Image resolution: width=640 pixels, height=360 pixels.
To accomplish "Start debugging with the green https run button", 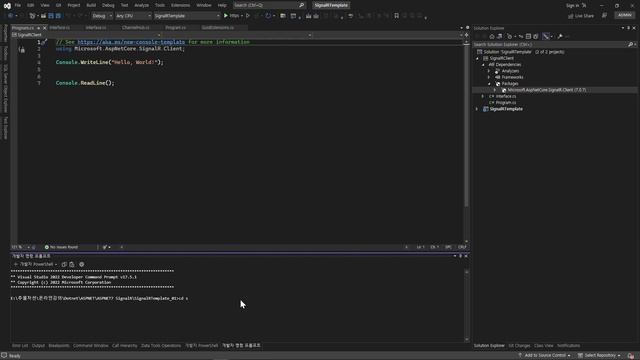I will pos(231,16).
